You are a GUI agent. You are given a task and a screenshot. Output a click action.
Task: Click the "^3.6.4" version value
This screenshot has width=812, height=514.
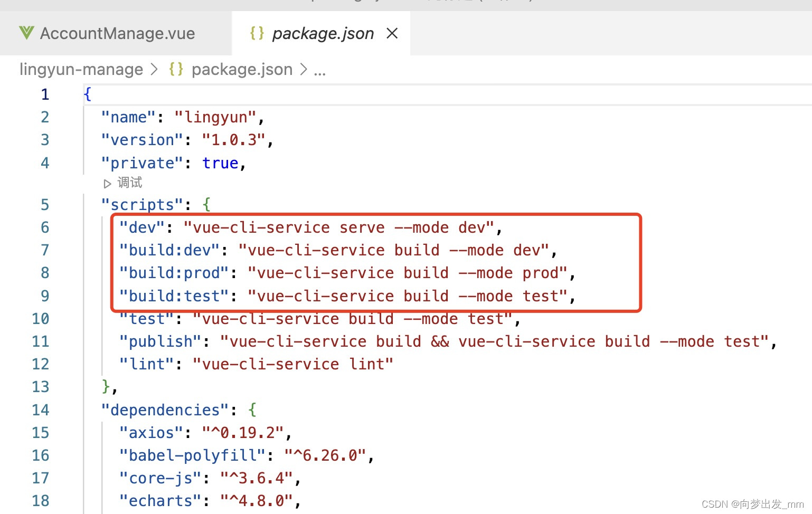[x=257, y=478]
